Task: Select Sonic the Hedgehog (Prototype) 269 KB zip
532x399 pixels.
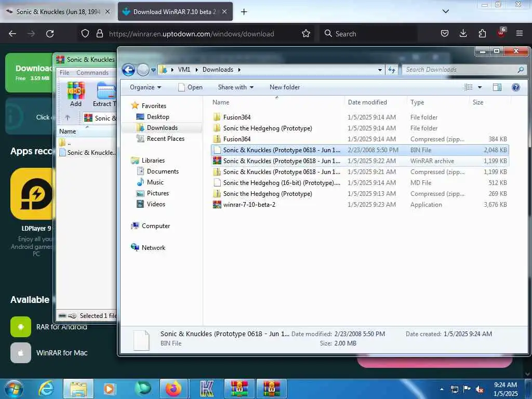Action: 360,194
